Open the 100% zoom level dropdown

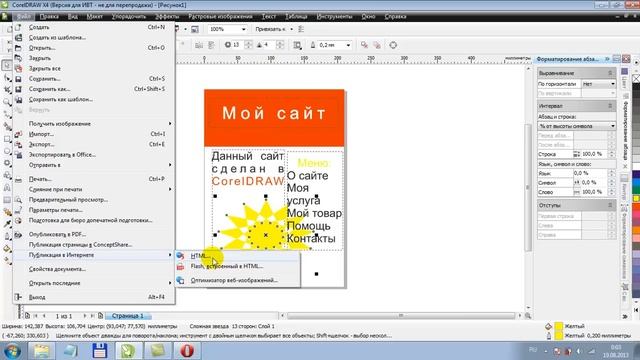[244, 29]
